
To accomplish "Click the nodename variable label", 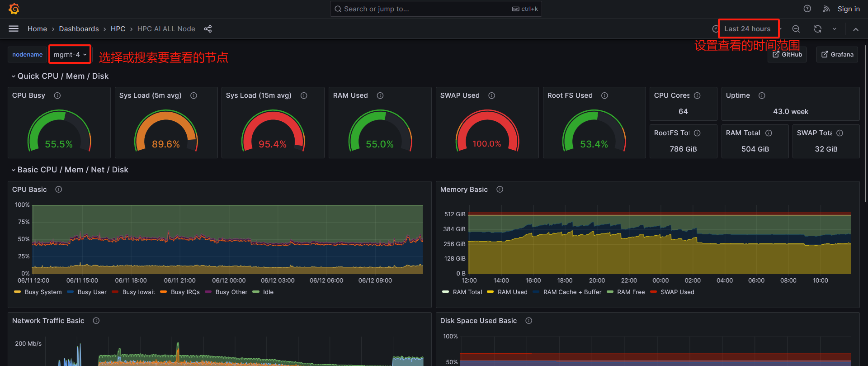I will (27, 55).
